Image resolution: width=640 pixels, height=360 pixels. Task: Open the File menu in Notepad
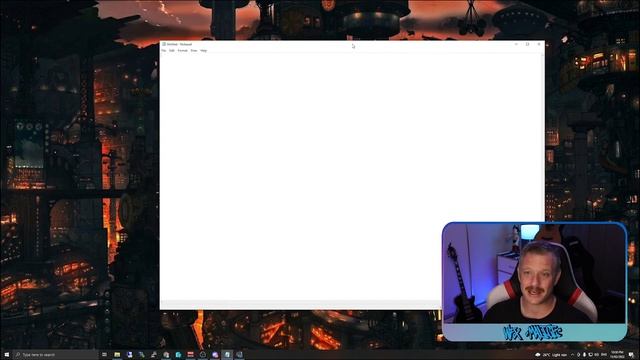[164, 51]
